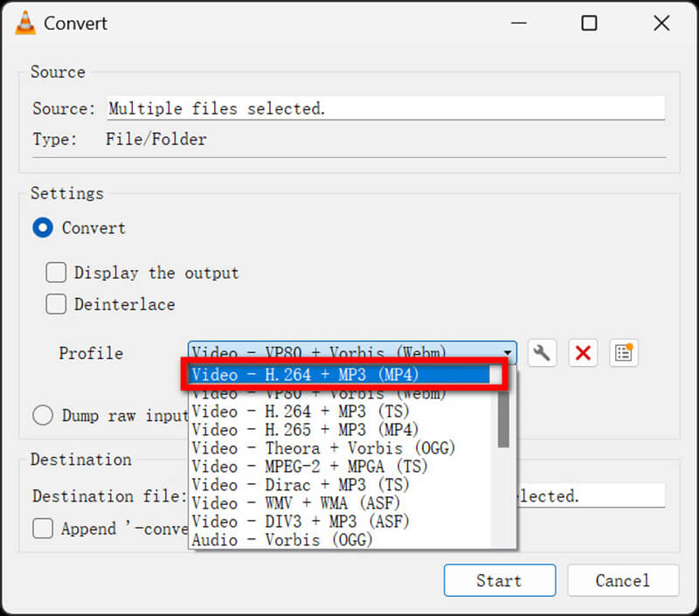The height and width of the screenshot is (616, 699).
Task: Click the 'File/Folder' type text
Action: (x=156, y=139)
